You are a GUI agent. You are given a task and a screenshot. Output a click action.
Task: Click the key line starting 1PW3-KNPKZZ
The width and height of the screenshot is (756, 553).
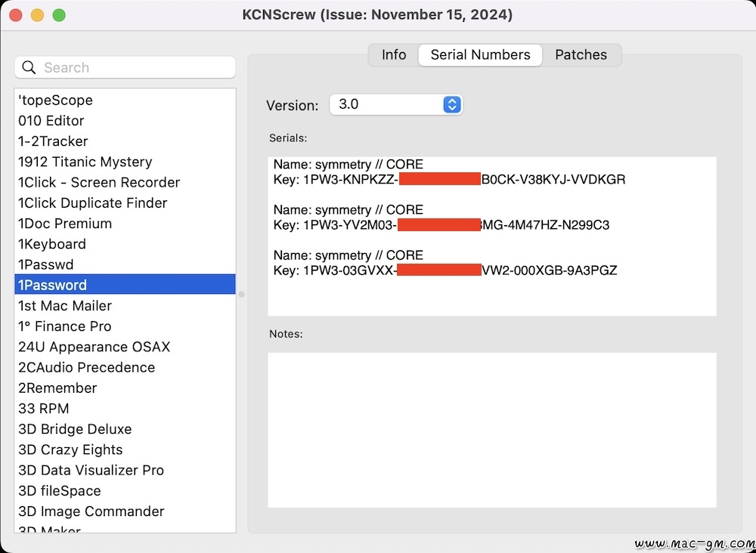449,180
